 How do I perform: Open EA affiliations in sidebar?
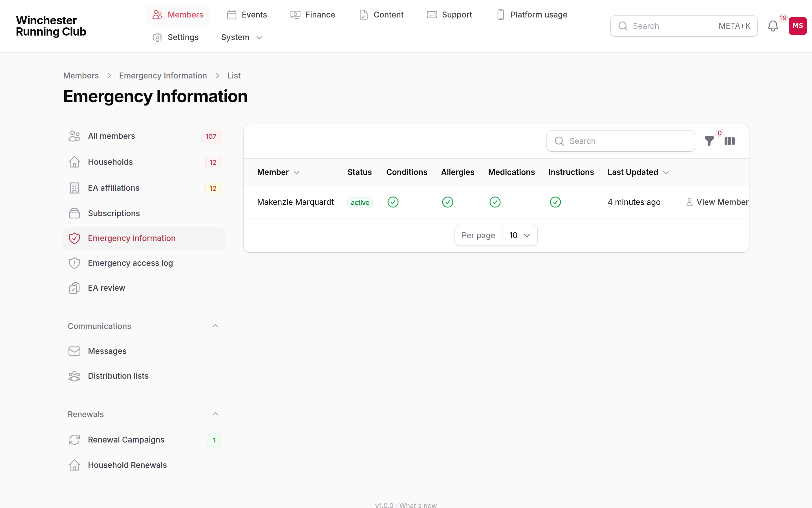pos(144,188)
